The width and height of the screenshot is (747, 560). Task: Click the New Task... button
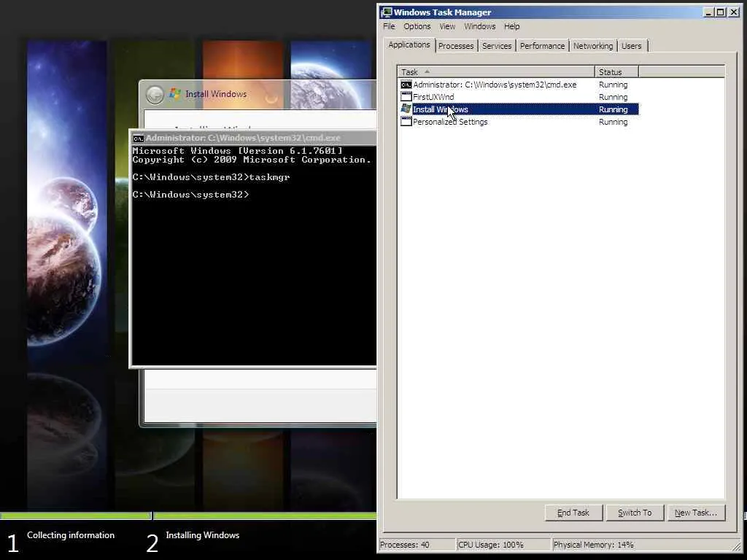pyautogui.click(x=695, y=513)
